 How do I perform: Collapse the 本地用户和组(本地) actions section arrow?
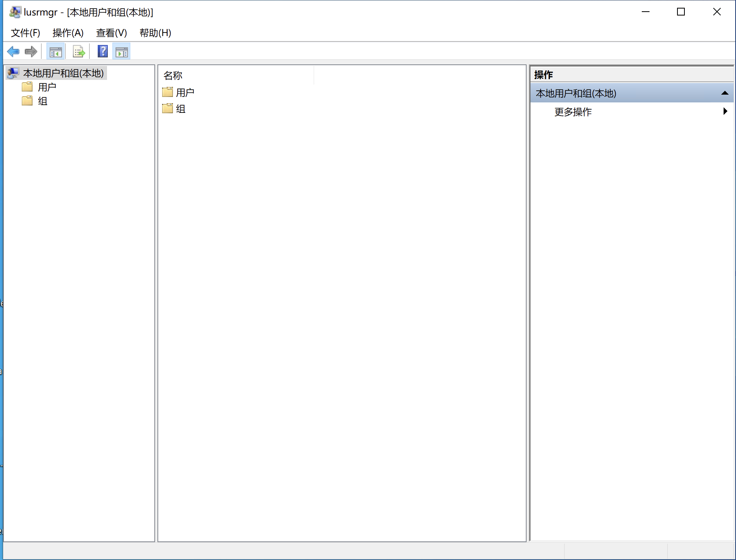click(724, 93)
